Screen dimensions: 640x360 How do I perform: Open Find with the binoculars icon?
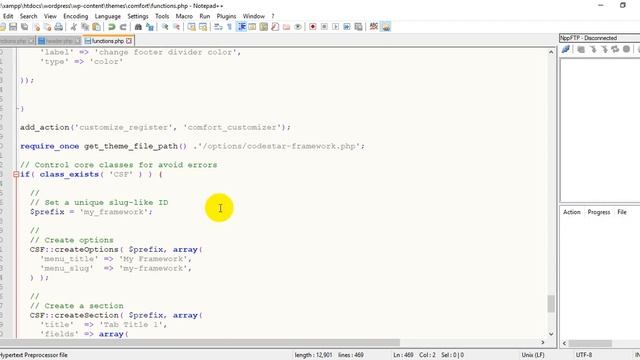point(138,27)
